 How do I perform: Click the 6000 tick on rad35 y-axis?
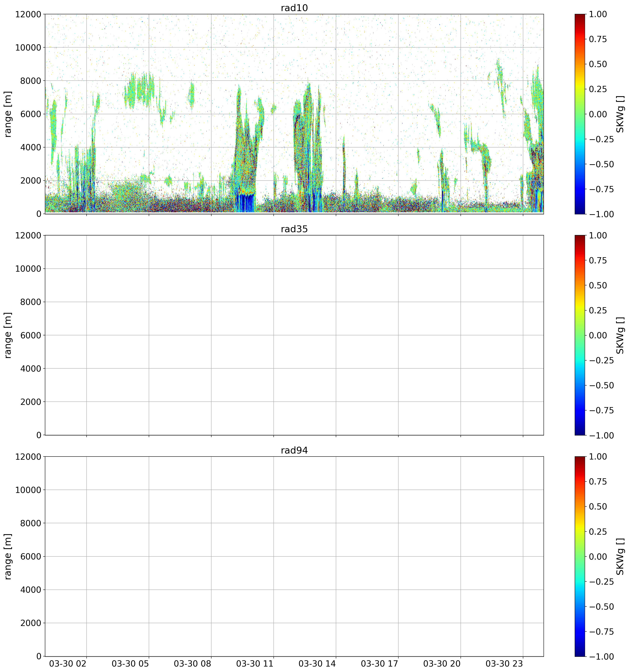31,335
